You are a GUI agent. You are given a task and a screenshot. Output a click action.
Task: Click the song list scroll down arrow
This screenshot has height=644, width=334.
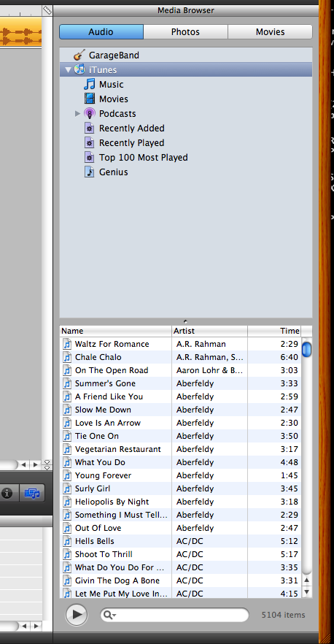coord(306,592)
